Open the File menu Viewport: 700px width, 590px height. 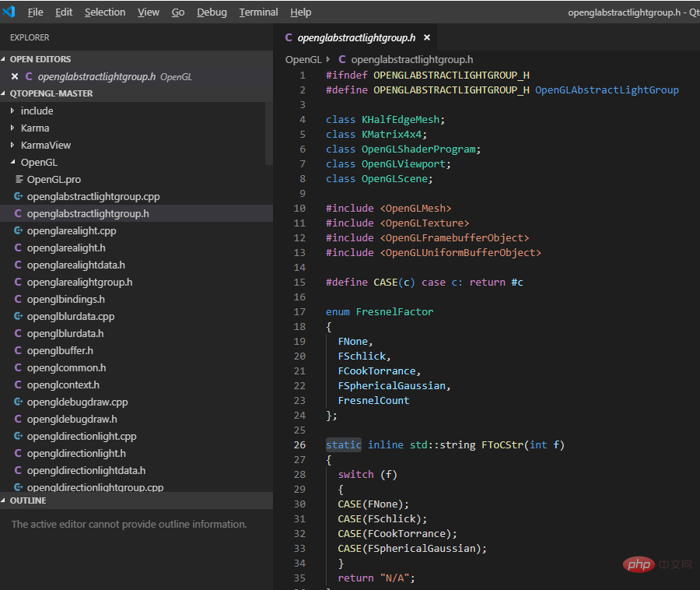point(35,12)
